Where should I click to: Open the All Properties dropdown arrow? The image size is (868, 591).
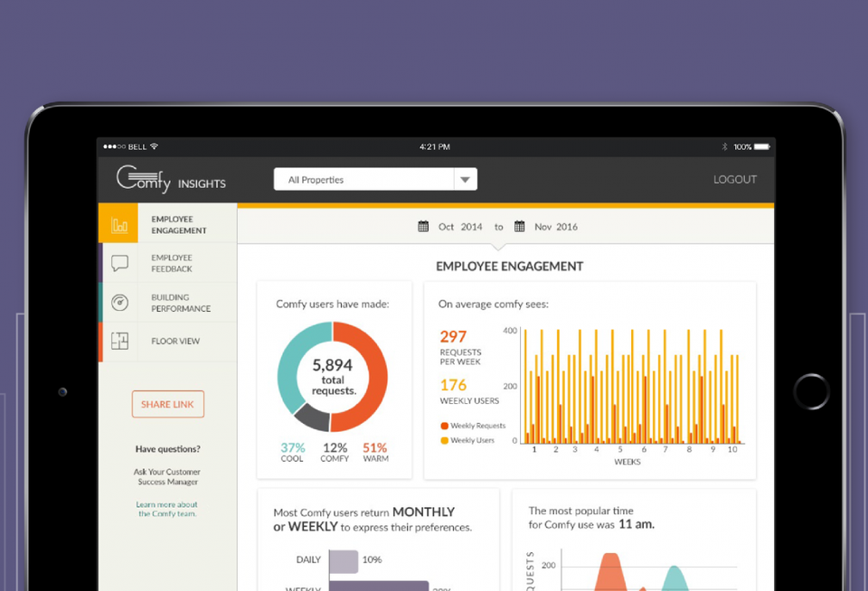point(466,179)
